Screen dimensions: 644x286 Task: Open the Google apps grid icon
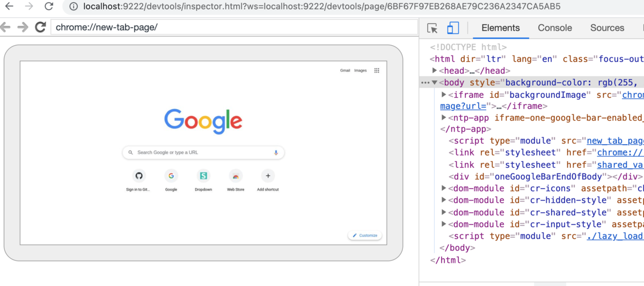(377, 70)
